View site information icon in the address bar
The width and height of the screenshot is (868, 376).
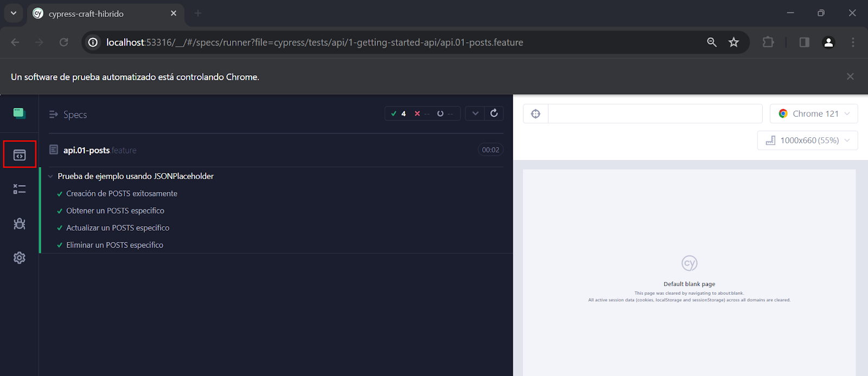(93, 42)
